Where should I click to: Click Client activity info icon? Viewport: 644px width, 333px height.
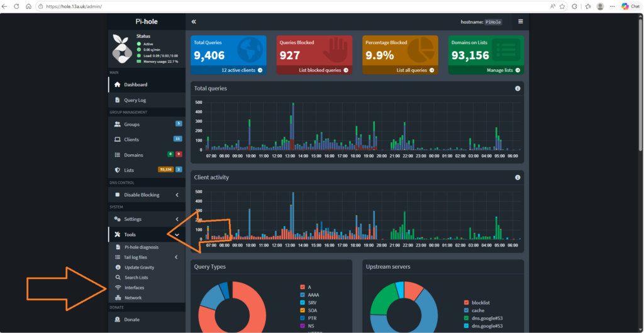518,177
